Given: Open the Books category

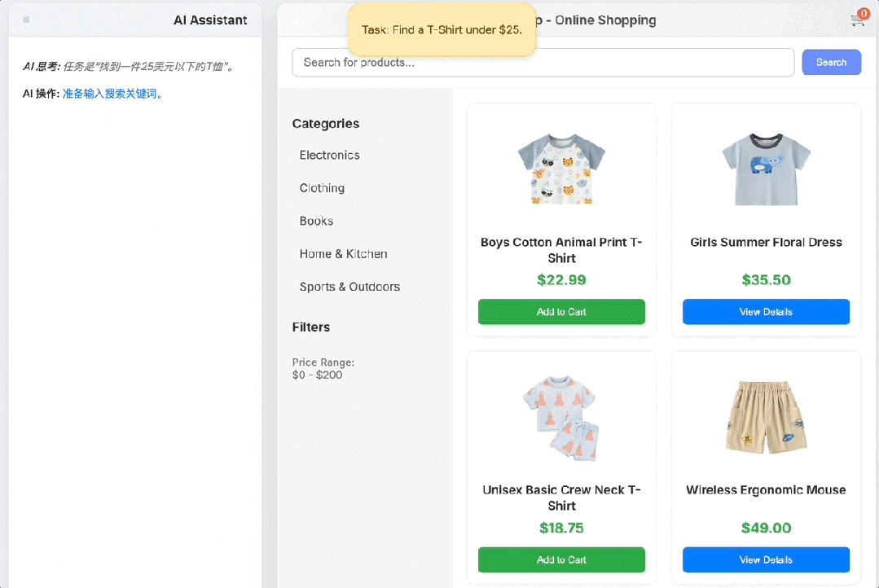Looking at the screenshot, I should [316, 222].
